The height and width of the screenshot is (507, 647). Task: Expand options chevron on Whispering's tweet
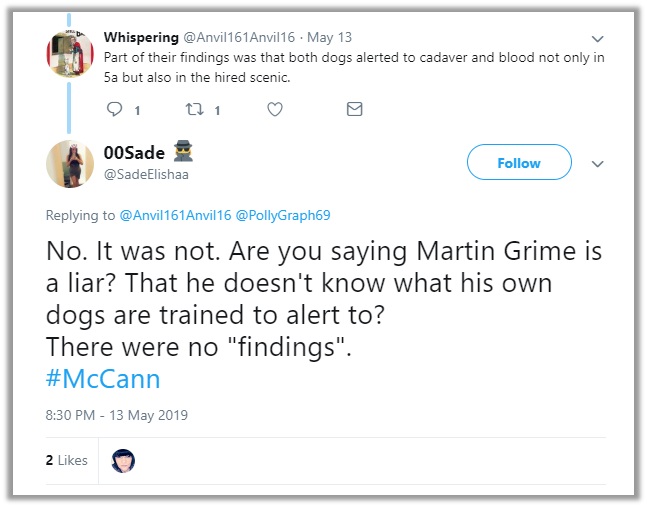coord(598,39)
